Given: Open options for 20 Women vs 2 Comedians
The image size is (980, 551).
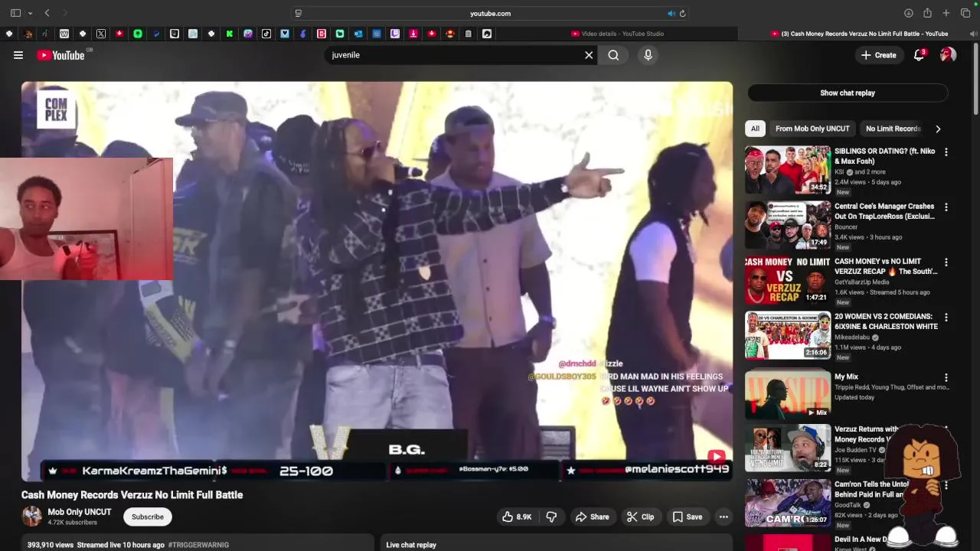Looking at the screenshot, I should pyautogui.click(x=946, y=318).
